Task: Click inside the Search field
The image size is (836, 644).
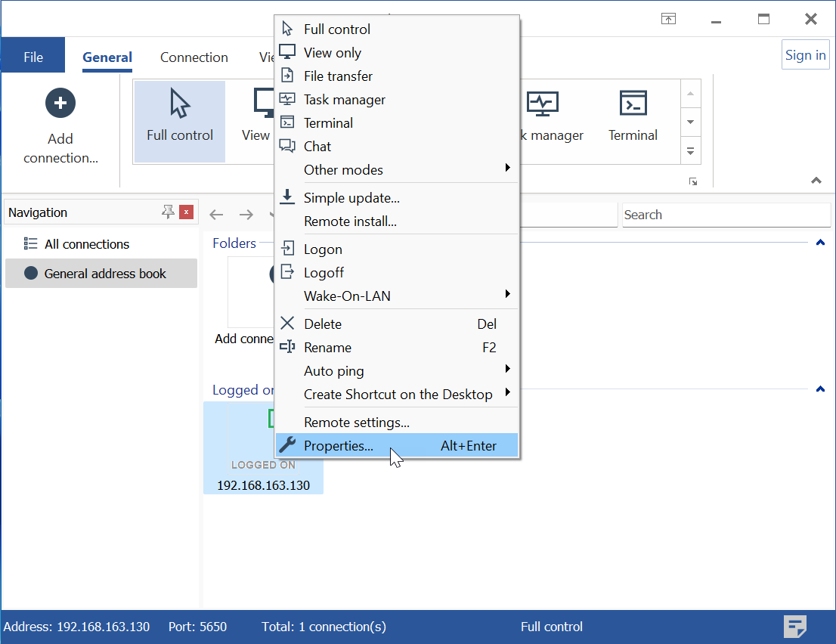Action: 724,215
